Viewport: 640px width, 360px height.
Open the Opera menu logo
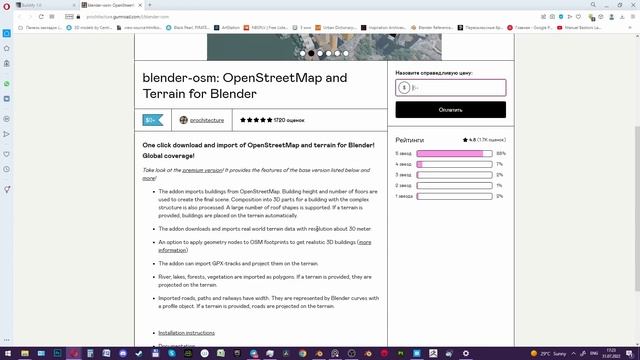pos(7,6)
